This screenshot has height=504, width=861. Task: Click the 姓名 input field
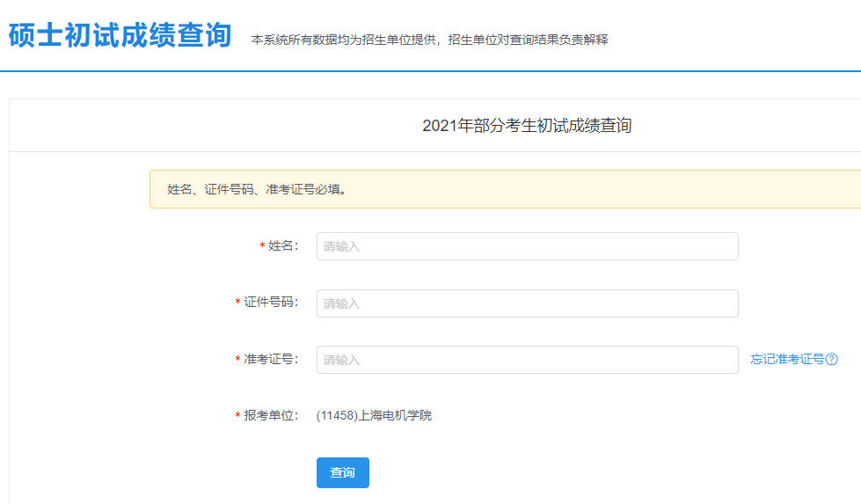[x=527, y=246]
